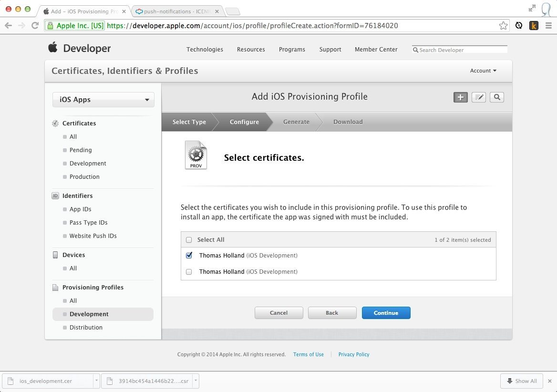Expand the Account dropdown menu
The height and width of the screenshot is (392, 557).
(x=483, y=71)
